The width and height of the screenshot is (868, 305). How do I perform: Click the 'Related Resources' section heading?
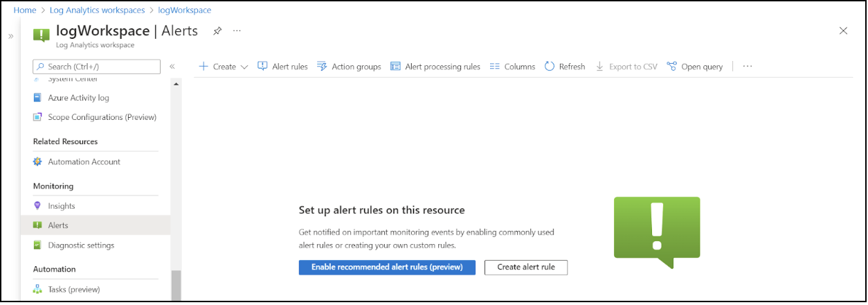(x=66, y=141)
